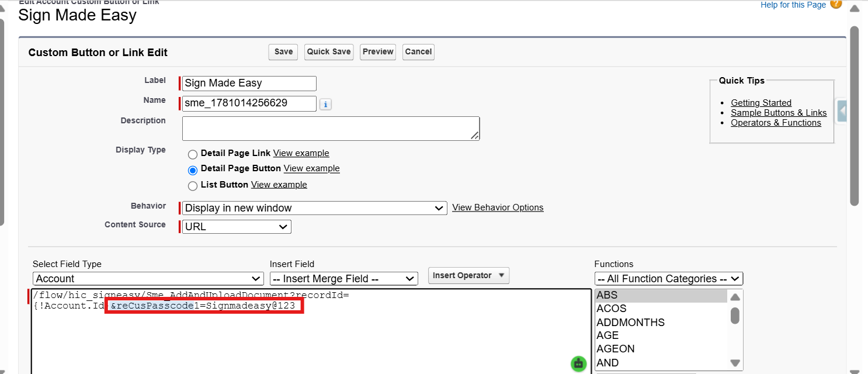The width and height of the screenshot is (868, 374).
Task: Click the green robot assistant icon
Action: (x=578, y=363)
